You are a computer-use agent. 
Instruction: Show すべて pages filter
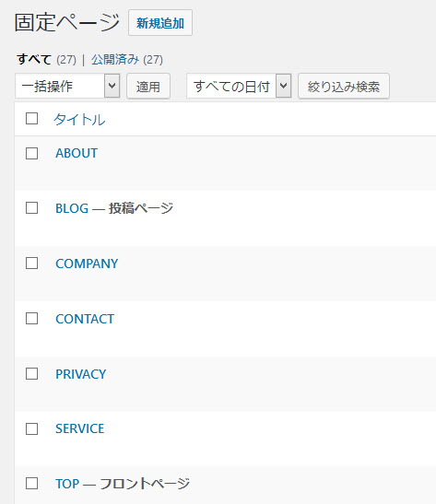pos(34,60)
